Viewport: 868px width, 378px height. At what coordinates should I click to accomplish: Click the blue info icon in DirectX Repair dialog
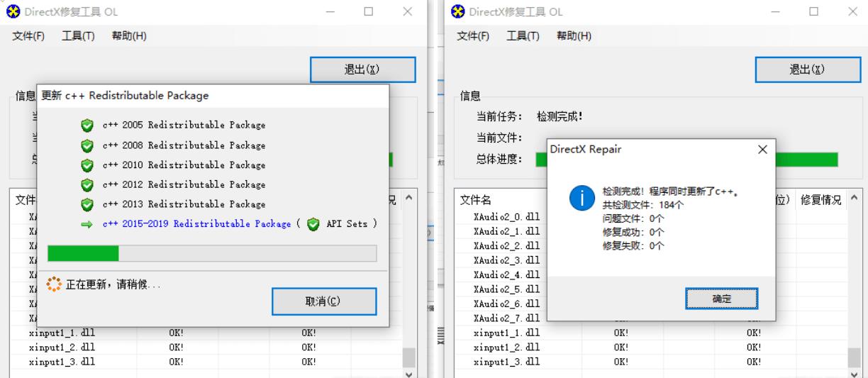582,199
